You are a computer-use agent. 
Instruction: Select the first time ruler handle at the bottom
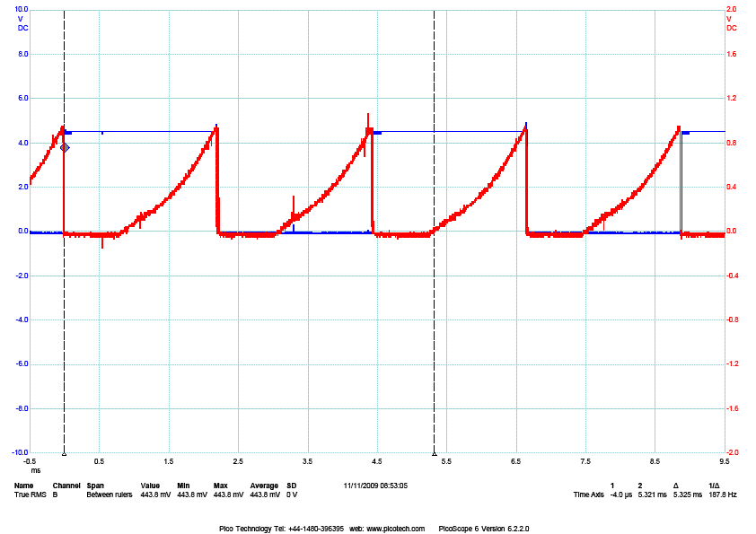(x=64, y=455)
